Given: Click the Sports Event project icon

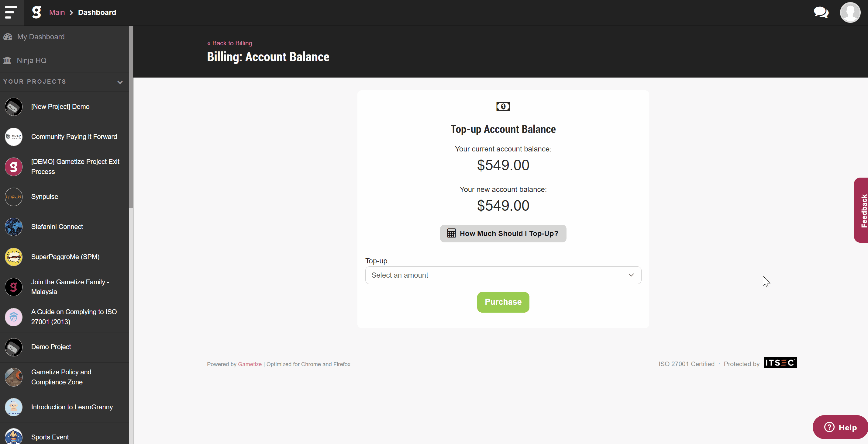Looking at the screenshot, I should pyautogui.click(x=13, y=437).
